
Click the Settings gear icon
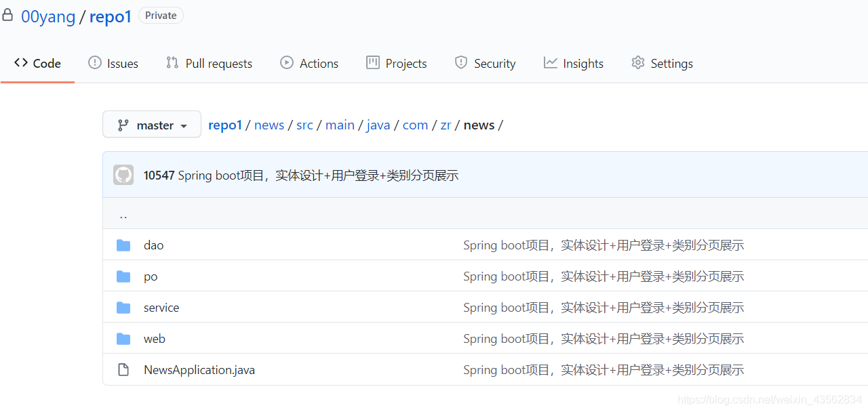(x=637, y=62)
